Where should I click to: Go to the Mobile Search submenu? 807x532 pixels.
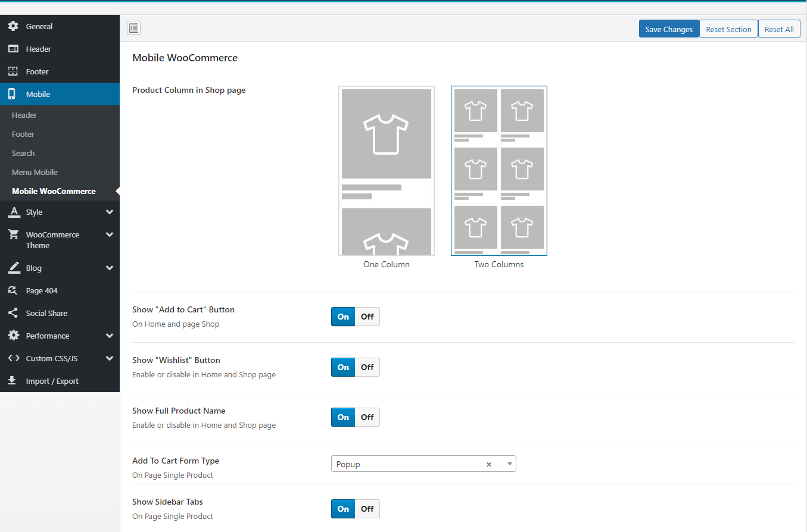tap(23, 153)
